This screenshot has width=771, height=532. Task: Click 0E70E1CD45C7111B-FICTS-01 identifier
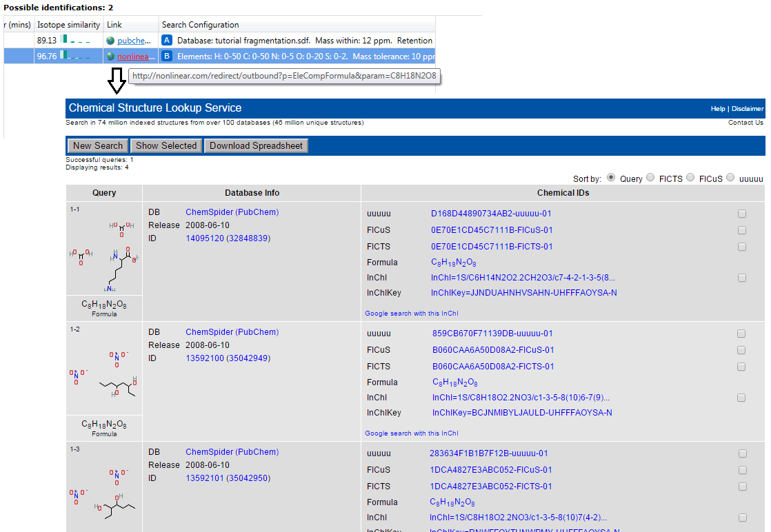(x=492, y=247)
